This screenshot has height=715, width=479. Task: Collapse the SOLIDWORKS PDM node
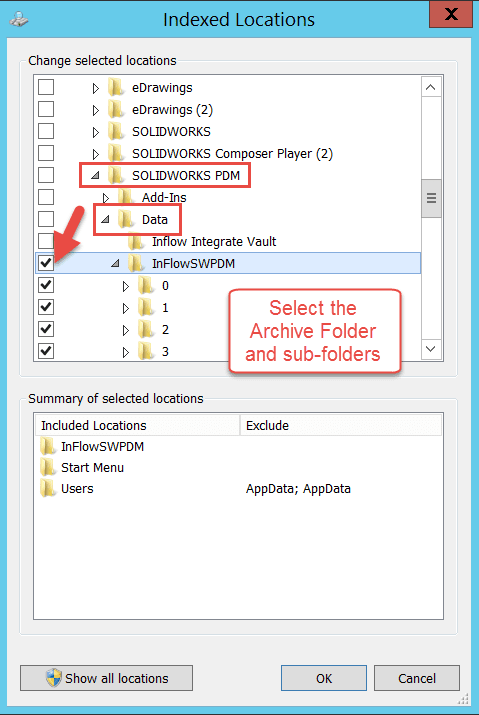(x=95, y=175)
